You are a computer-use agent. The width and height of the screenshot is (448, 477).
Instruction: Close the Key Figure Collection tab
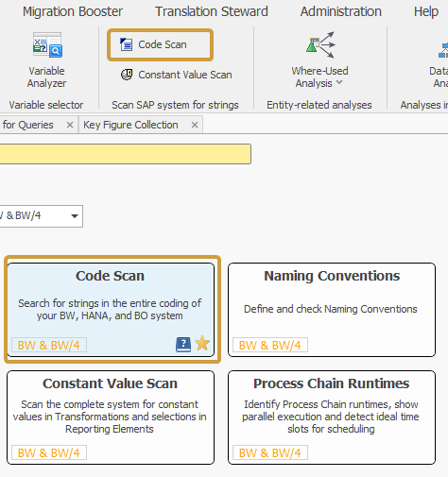(195, 125)
